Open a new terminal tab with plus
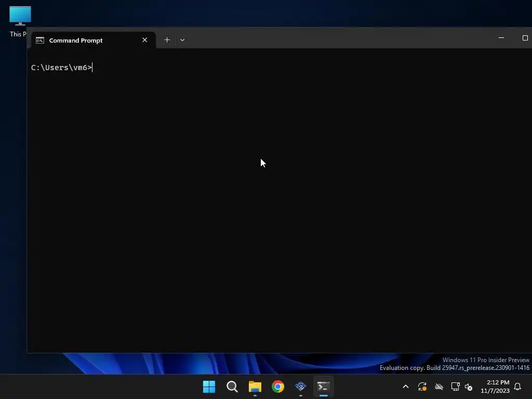 (167, 40)
